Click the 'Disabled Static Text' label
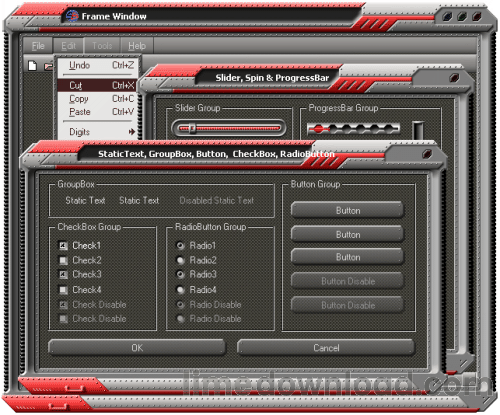This screenshot has width=500, height=415. click(x=217, y=200)
